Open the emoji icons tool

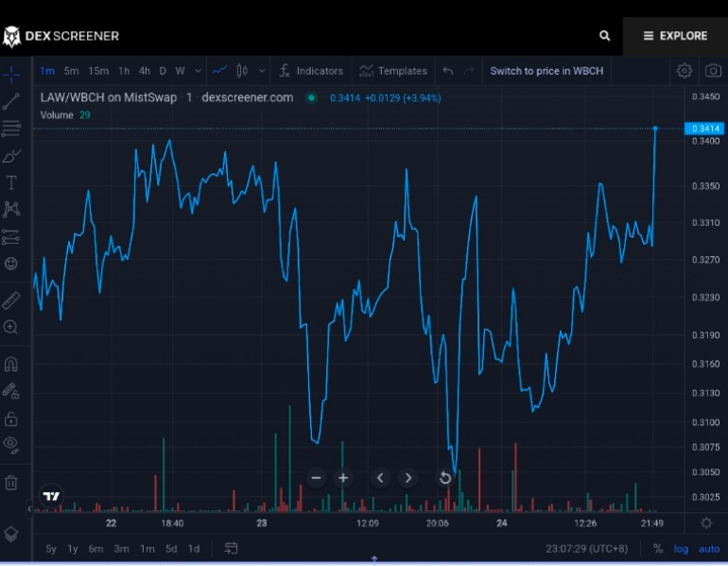pos(11,264)
